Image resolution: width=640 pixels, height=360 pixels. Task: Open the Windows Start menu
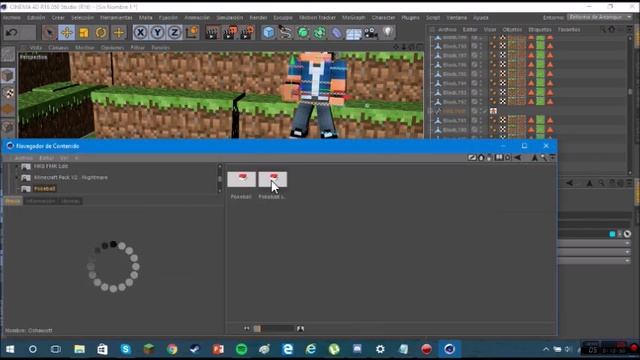tap(10, 349)
